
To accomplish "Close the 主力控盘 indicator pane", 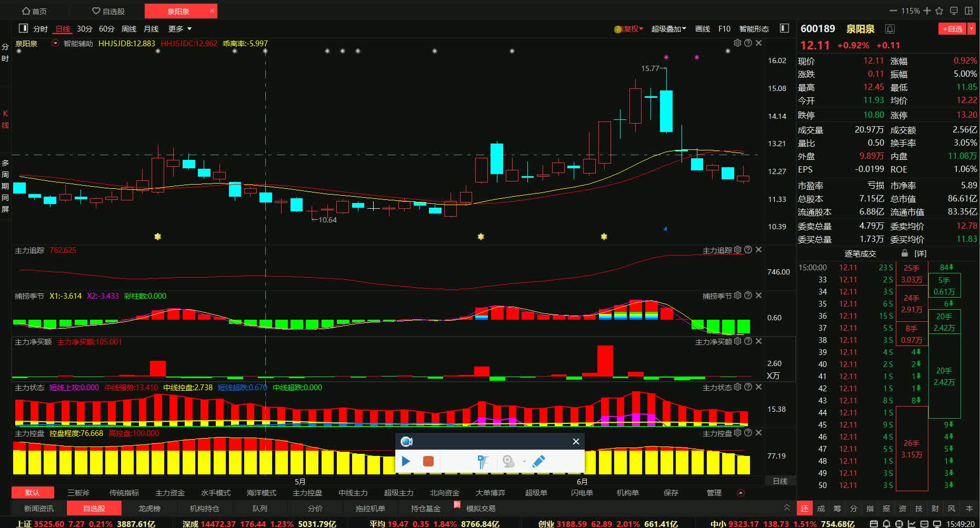I will click(758, 433).
